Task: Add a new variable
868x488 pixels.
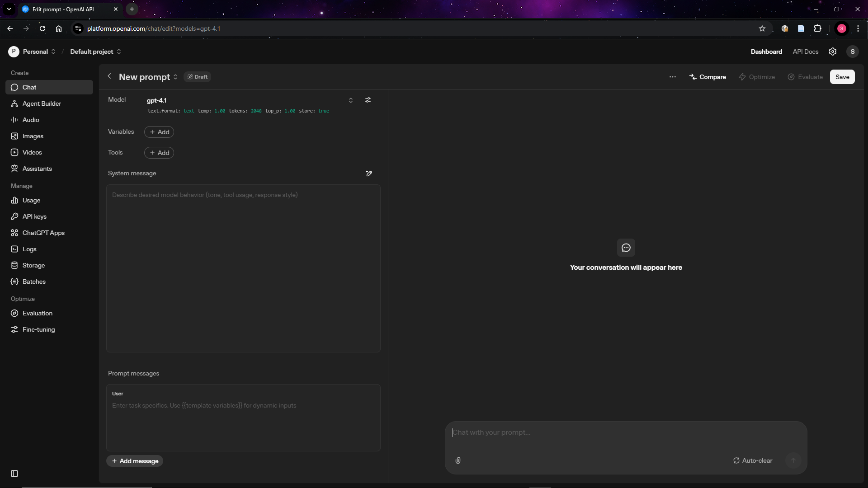Action: (159, 132)
